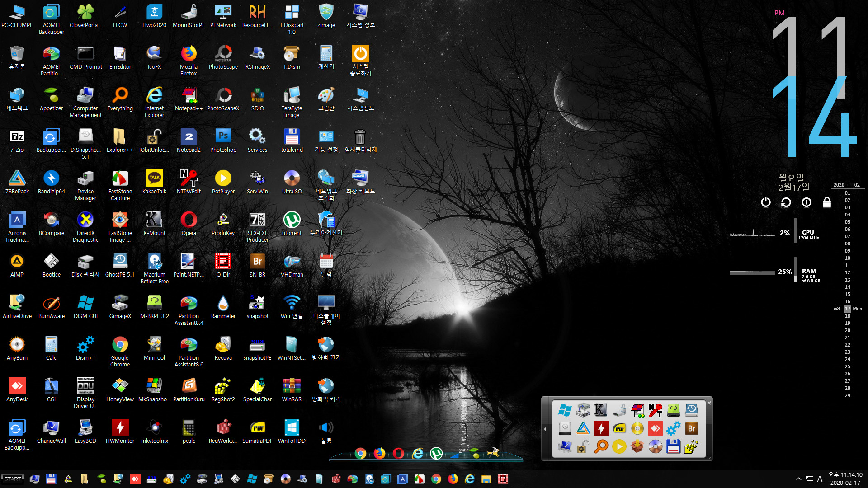Select the Acronis TrueImage icon
The image size is (868, 488).
pyautogui.click(x=17, y=227)
